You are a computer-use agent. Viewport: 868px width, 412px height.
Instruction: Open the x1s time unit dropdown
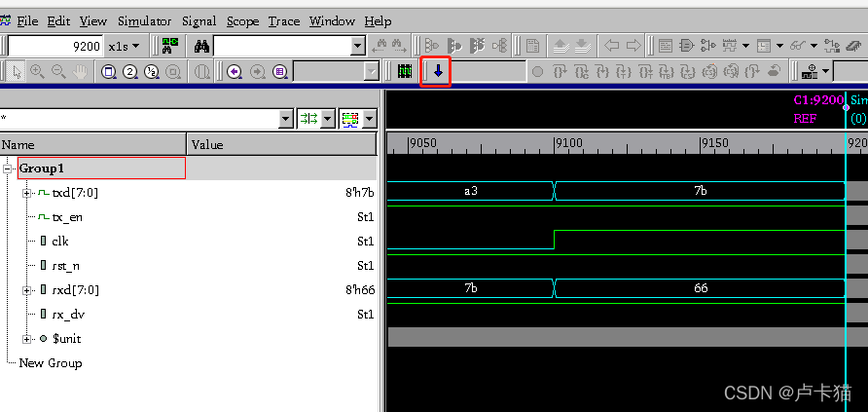124,46
